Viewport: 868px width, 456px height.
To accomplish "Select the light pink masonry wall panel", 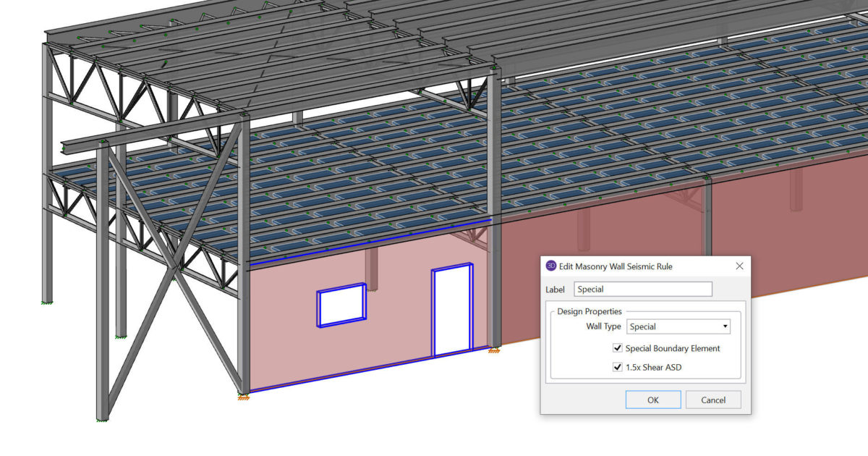I will click(x=289, y=340).
